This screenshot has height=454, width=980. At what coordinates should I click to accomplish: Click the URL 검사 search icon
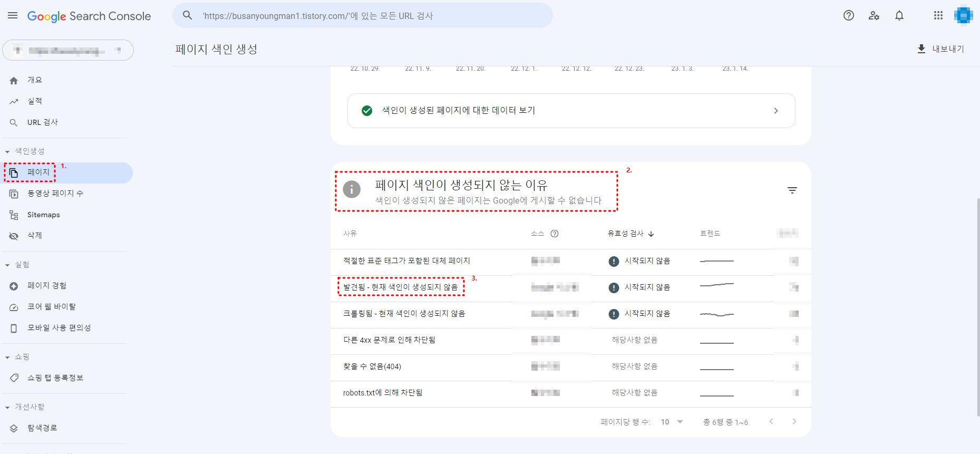pyautogui.click(x=14, y=122)
